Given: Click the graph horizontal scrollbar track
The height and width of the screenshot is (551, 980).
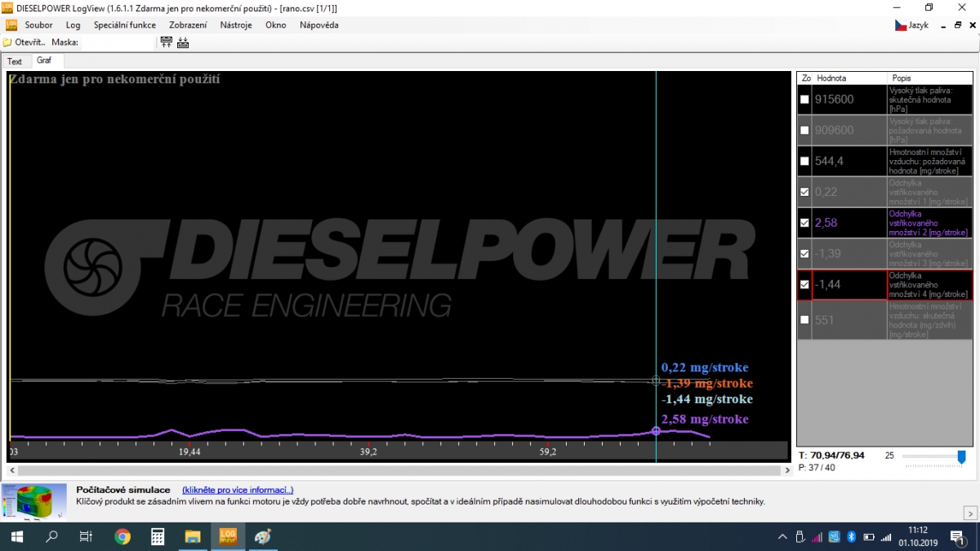Looking at the screenshot, I should [399, 470].
